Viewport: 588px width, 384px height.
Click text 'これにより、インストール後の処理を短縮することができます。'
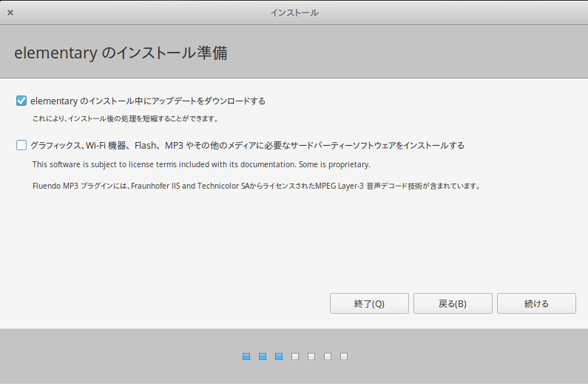tap(125, 119)
